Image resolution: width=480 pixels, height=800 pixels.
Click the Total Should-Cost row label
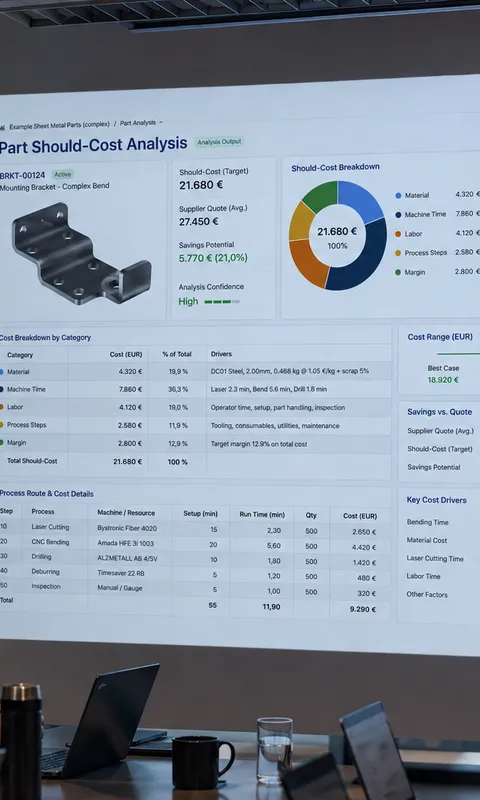click(x=32, y=461)
